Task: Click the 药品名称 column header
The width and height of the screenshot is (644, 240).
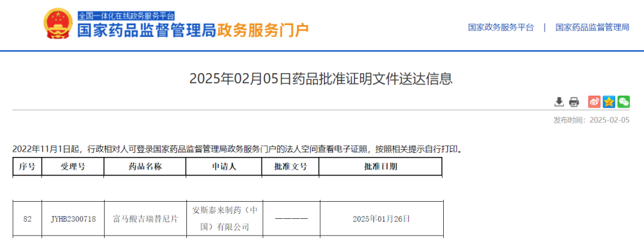Action: 145,167
